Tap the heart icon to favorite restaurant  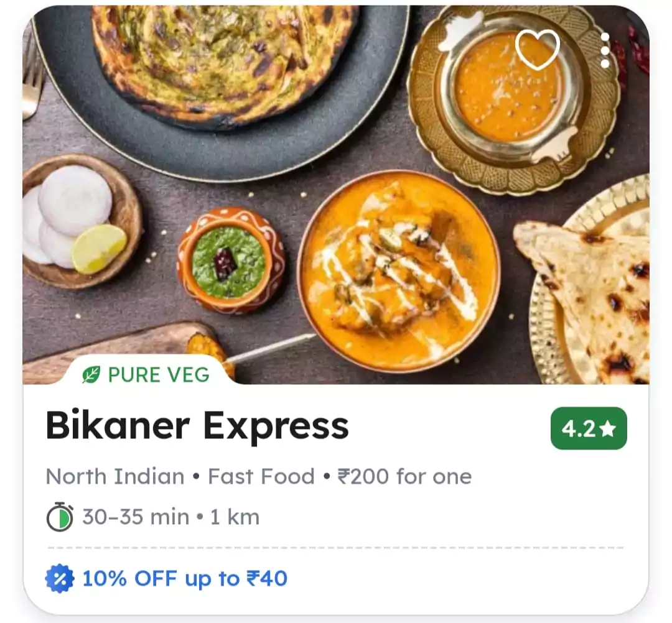[x=538, y=49]
